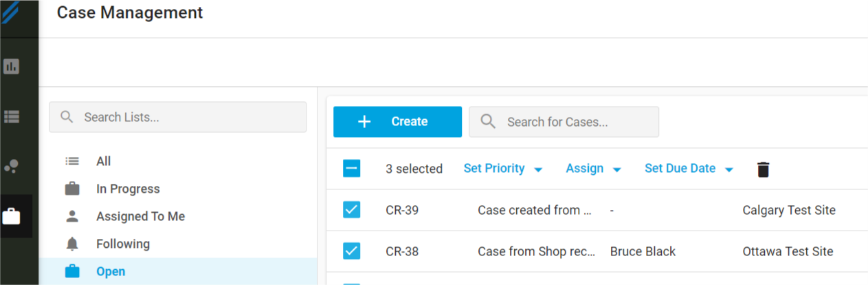Open the dashboard chart icon in the sidebar

[11, 67]
